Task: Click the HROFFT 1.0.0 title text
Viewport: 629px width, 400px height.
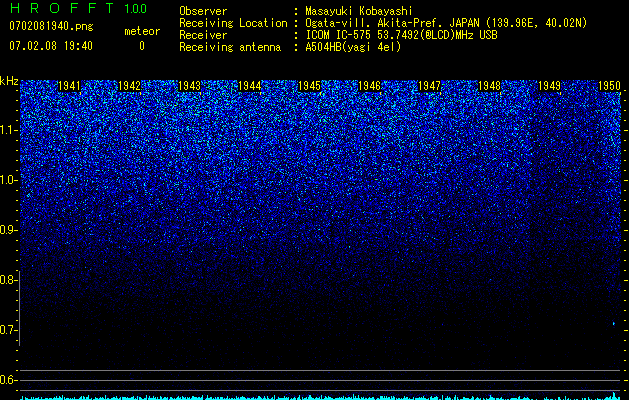Action: click(x=78, y=8)
